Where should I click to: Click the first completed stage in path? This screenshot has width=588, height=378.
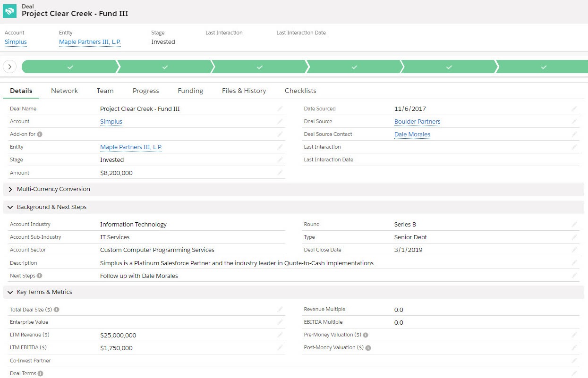[x=69, y=67]
